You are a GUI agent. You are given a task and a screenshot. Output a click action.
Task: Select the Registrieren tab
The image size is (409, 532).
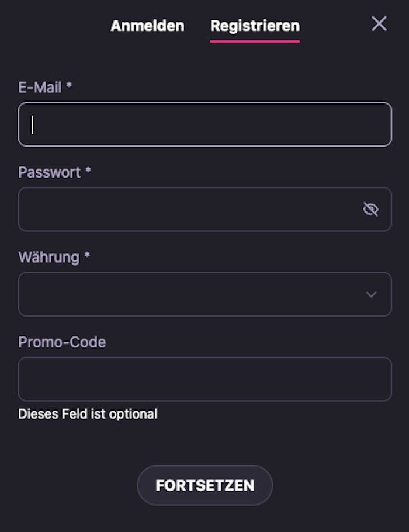(x=255, y=26)
